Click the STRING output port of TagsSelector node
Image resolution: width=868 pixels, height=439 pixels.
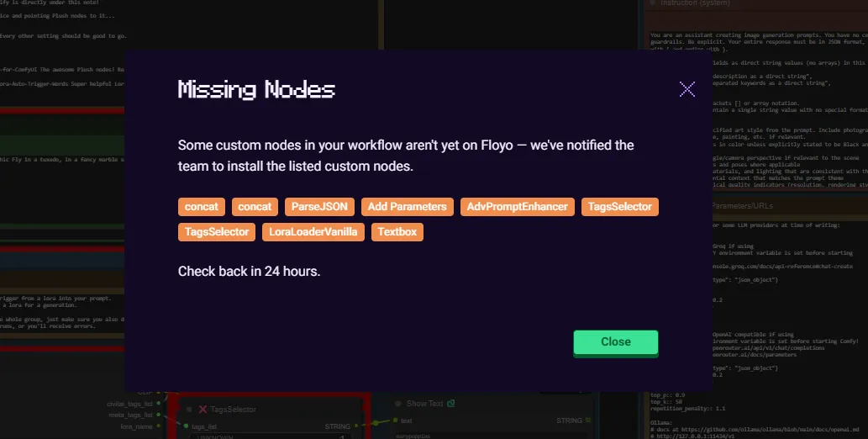356,426
